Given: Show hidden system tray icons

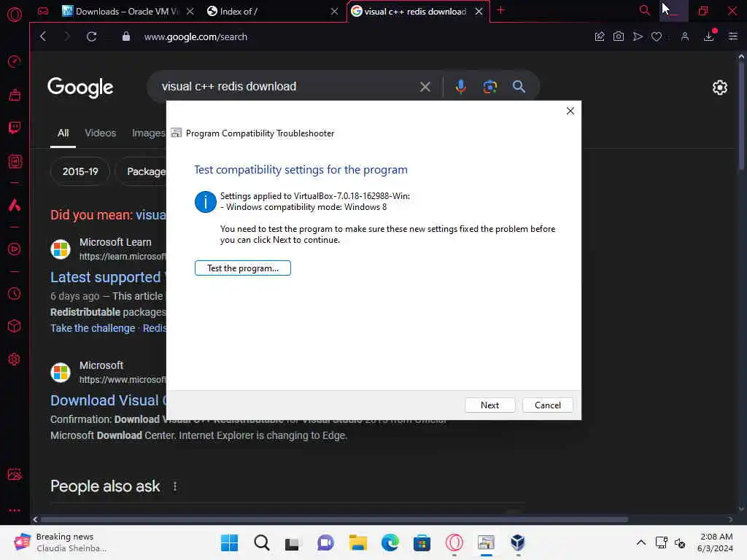Looking at the screenshot, I should 641,542.
